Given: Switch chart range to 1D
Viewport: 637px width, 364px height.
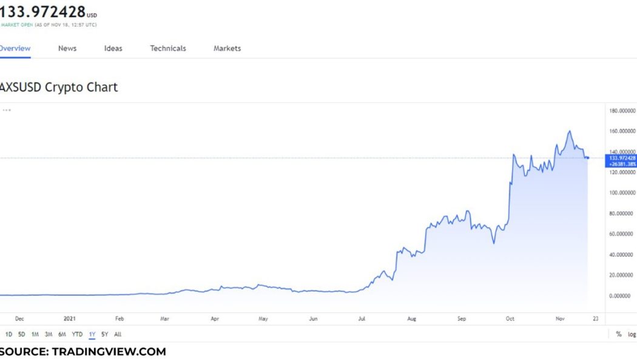Looking at the screenshot, I should pos(8,334).
